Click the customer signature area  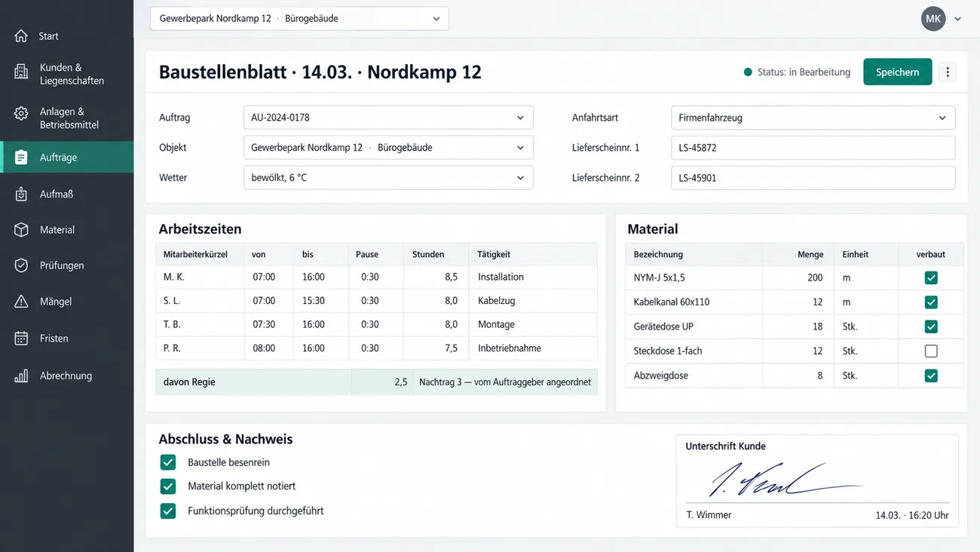pos(817,480)
